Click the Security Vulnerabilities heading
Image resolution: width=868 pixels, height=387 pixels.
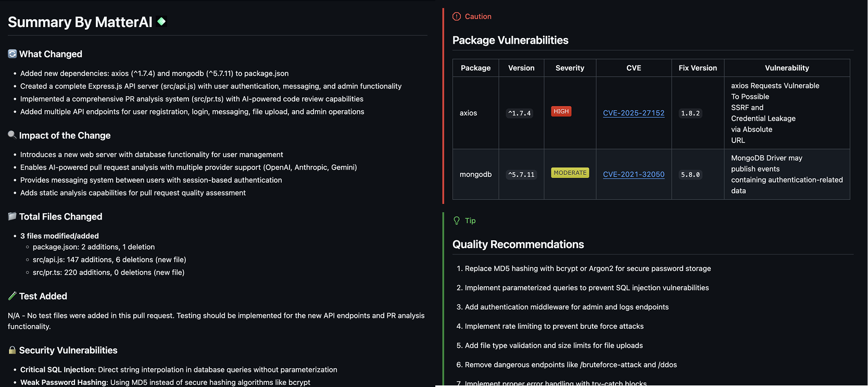pos(68,350)
